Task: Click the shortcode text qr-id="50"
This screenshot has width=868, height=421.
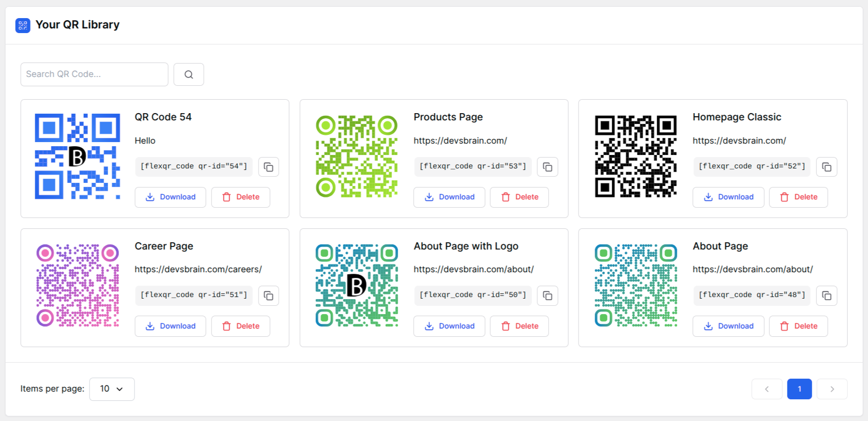Action: [x=473, y=295]
